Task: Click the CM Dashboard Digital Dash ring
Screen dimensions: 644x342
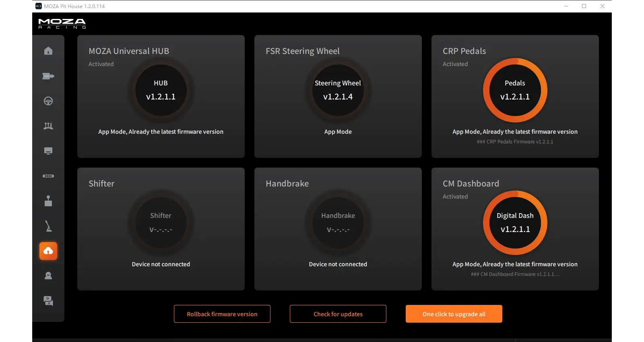Action: (515, 223)
